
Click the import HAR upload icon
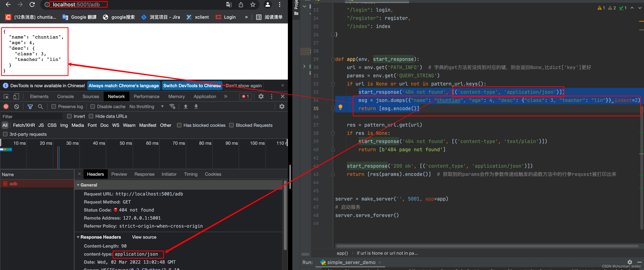186,106
